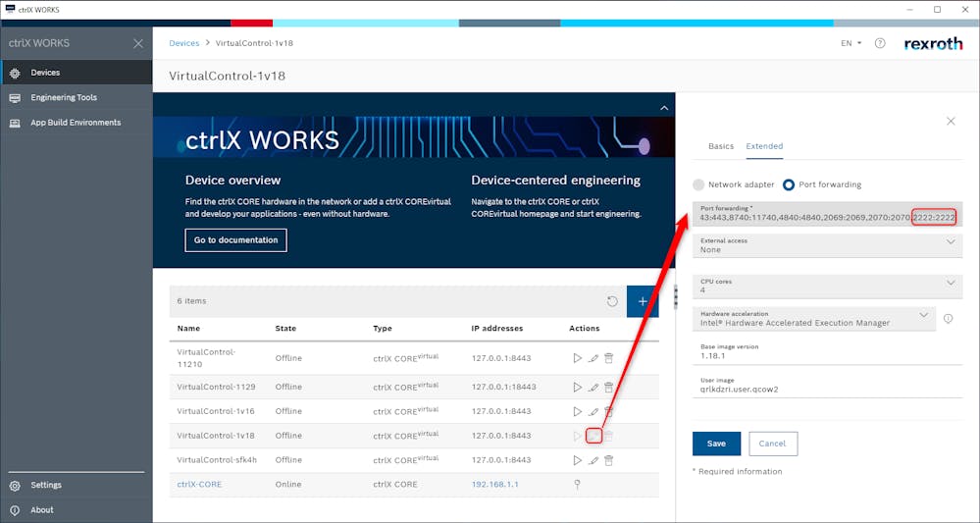Edit VirtualControl-11210 with its pencil icon
980x523 pixels.
point(593,358)
